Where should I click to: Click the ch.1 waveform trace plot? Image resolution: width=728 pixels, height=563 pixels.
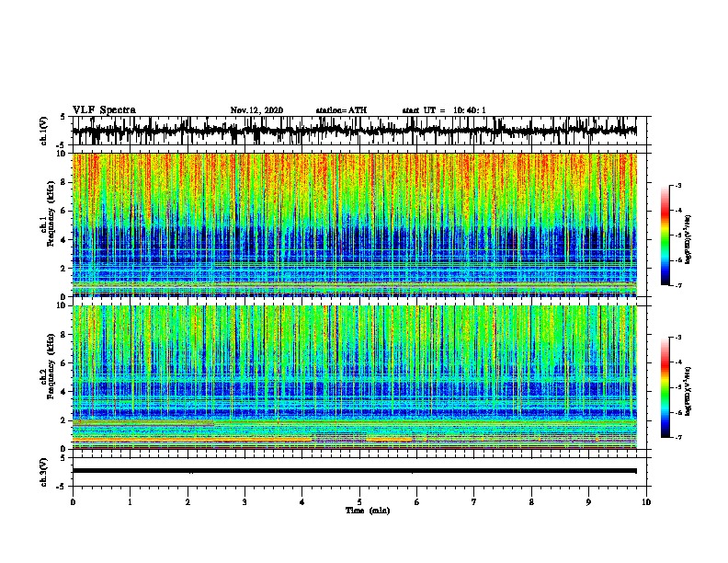point(354,131)
